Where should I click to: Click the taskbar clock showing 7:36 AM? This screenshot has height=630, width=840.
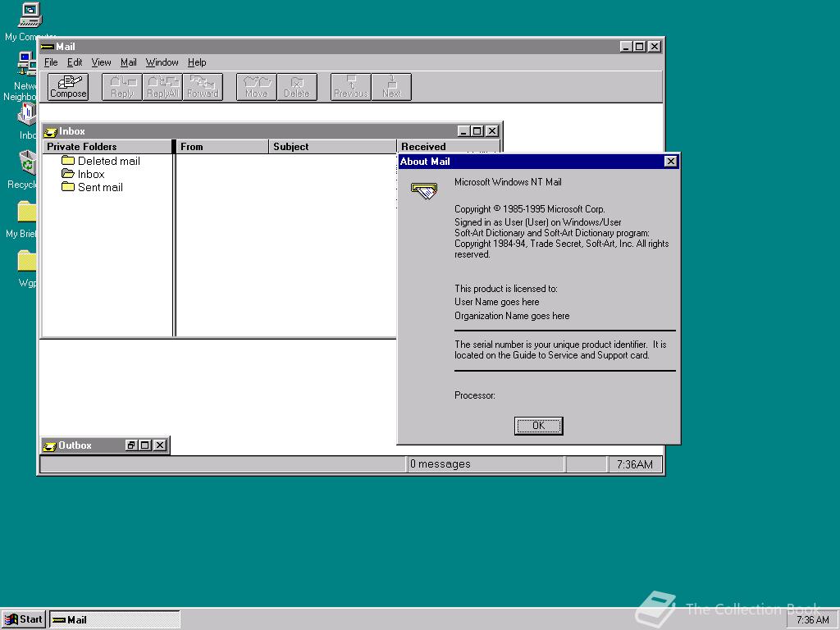tap(813, 620)
